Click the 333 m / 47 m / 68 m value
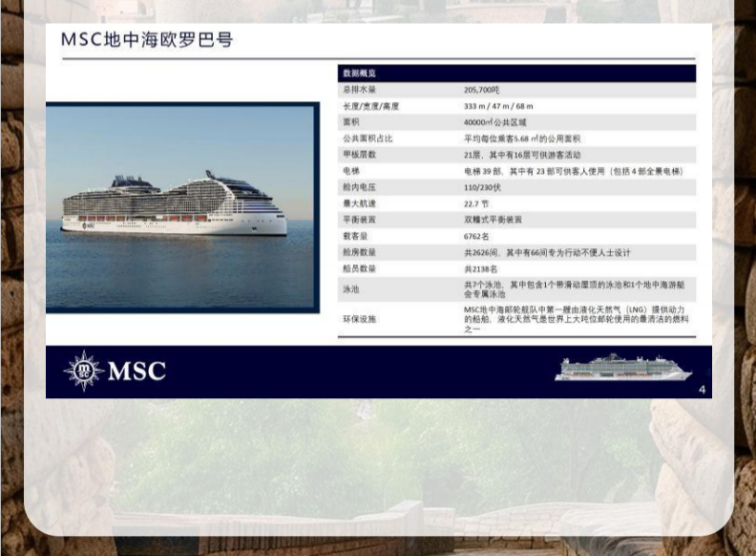The image size is (756, 556). pos(498,105)
